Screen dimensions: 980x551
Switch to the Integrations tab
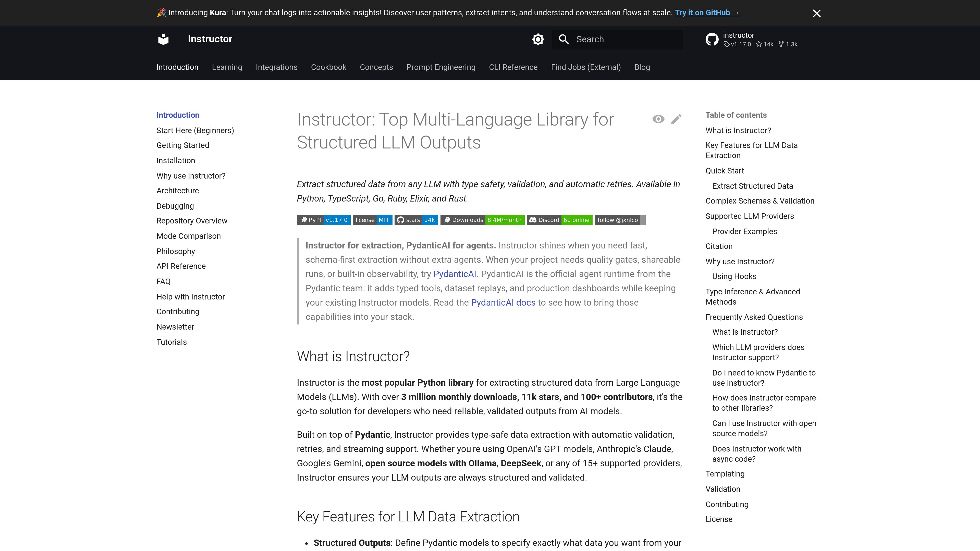[x=277, y=67]
